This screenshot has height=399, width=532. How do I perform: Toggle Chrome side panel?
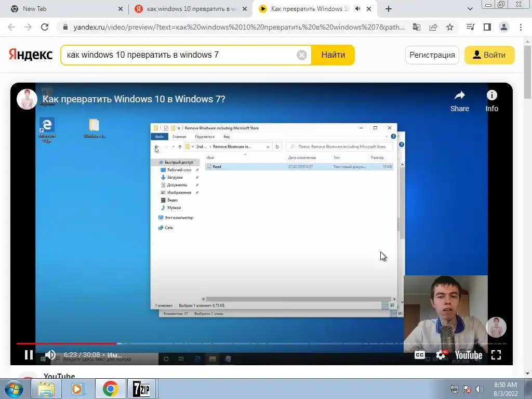tap(487, 27)
